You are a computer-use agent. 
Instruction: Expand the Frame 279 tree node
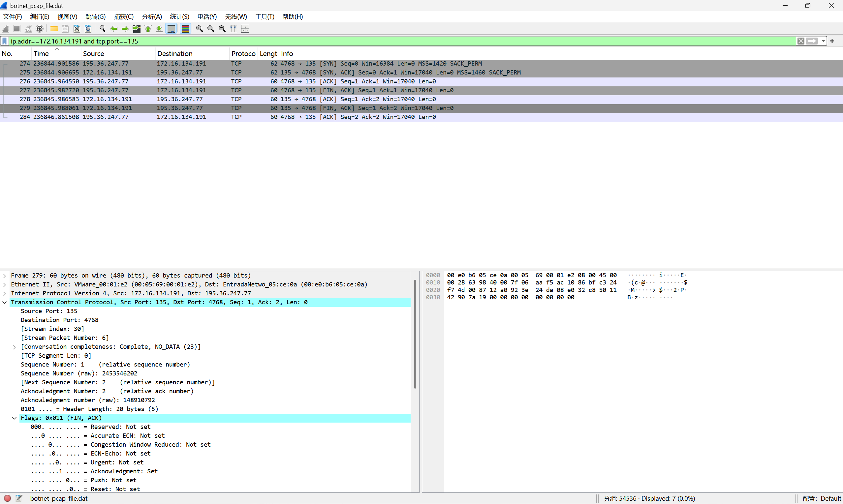coord(5,276)
